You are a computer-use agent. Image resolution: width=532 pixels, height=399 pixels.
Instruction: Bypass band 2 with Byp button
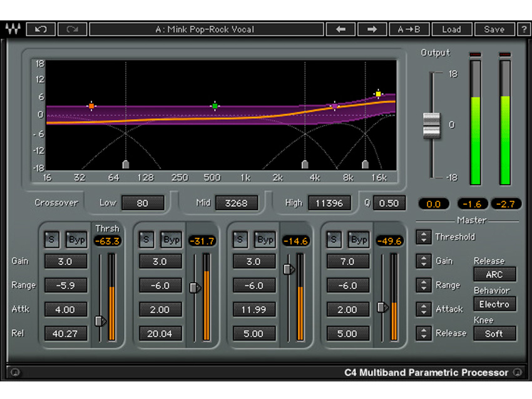click(x=171, y=240)
